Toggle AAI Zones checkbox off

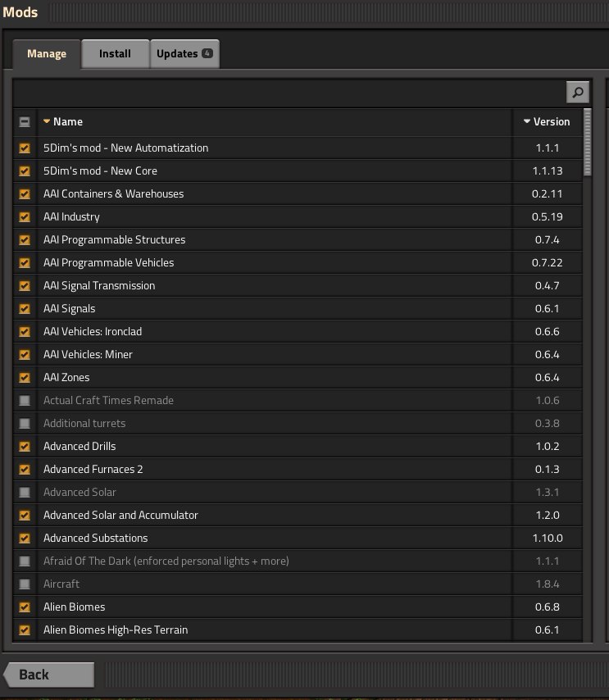tap(25, 378)
